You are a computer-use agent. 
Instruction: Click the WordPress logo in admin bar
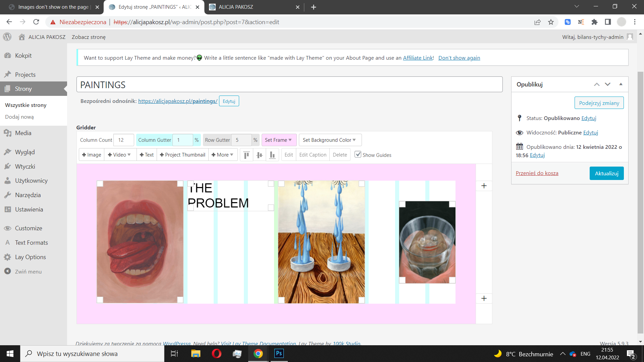[7, 37]
